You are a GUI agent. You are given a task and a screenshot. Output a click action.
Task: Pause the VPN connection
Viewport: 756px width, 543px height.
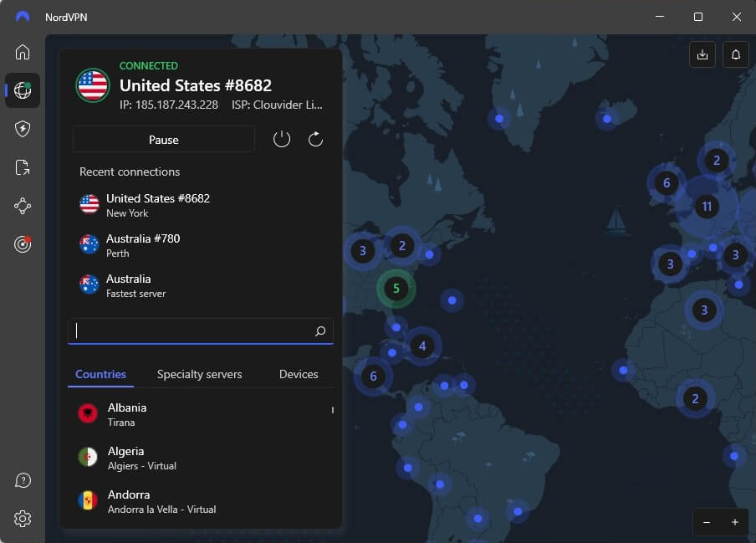(x=163, y=140)
